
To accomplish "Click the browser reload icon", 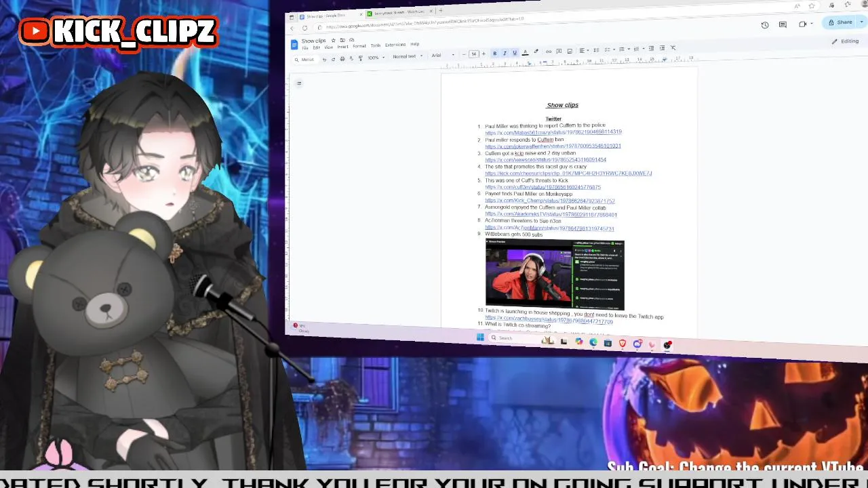I will tap(304, 28).
